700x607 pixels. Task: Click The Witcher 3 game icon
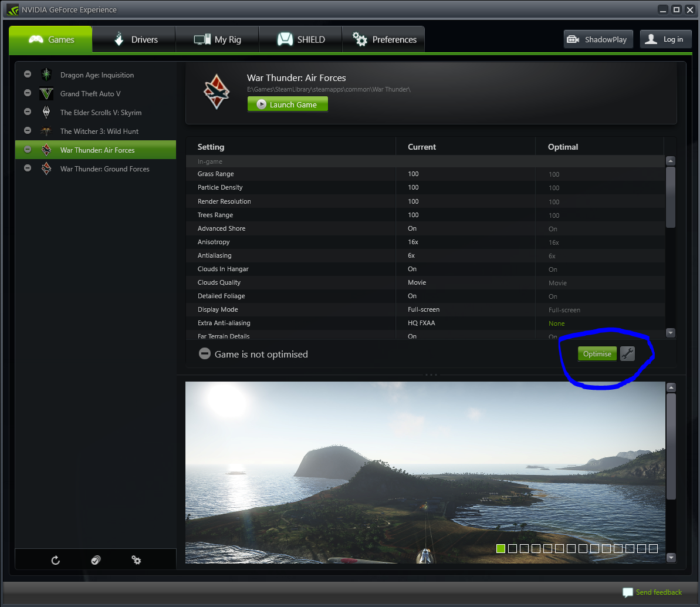click(x=46, y=131)
